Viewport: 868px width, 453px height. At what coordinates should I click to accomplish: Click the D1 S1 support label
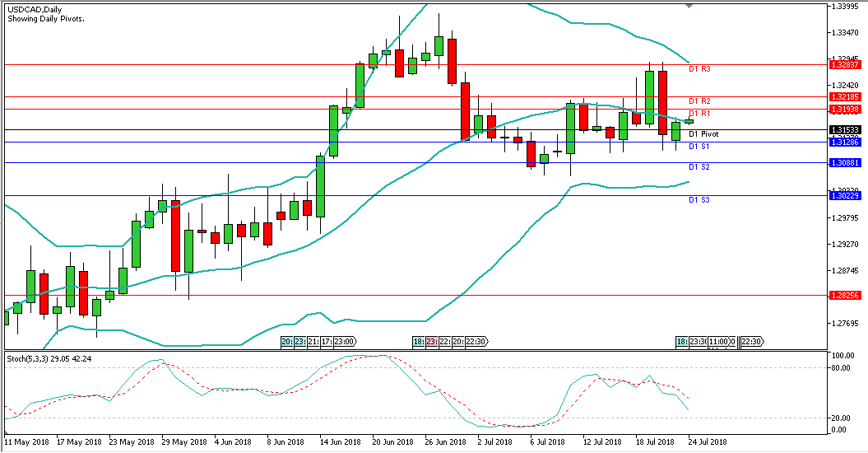(x=699, y=147)
